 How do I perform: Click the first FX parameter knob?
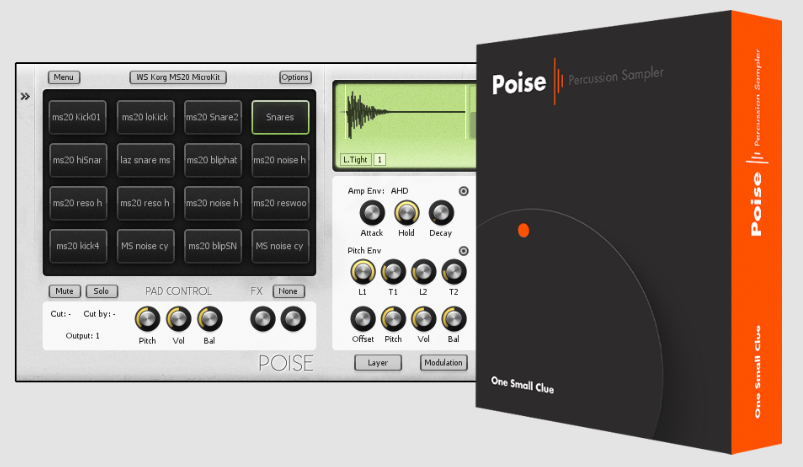pos(263,319)
